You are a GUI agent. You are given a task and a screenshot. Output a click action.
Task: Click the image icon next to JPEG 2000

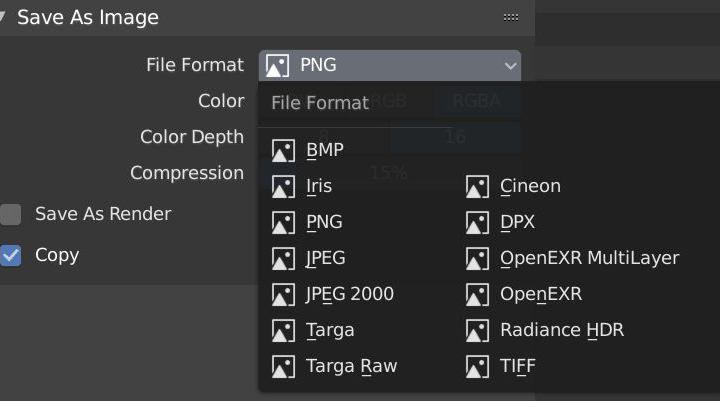point(283,294)
